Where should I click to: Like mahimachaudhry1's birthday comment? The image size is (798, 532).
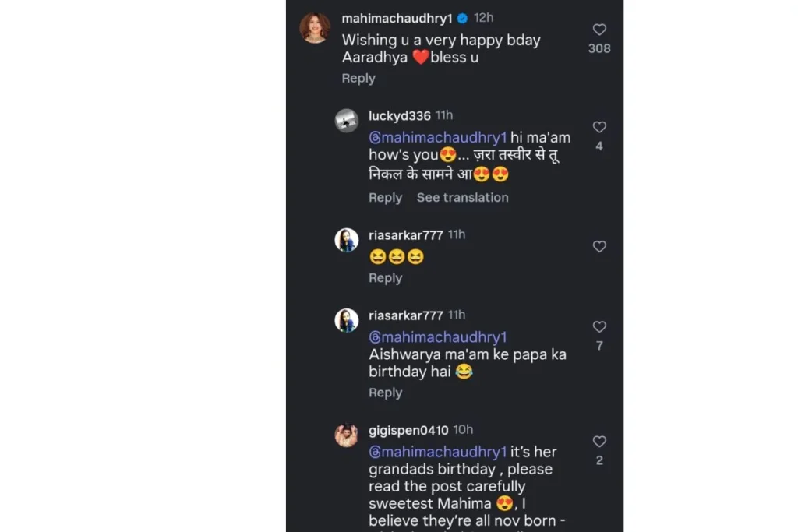(x=599, y=30)
